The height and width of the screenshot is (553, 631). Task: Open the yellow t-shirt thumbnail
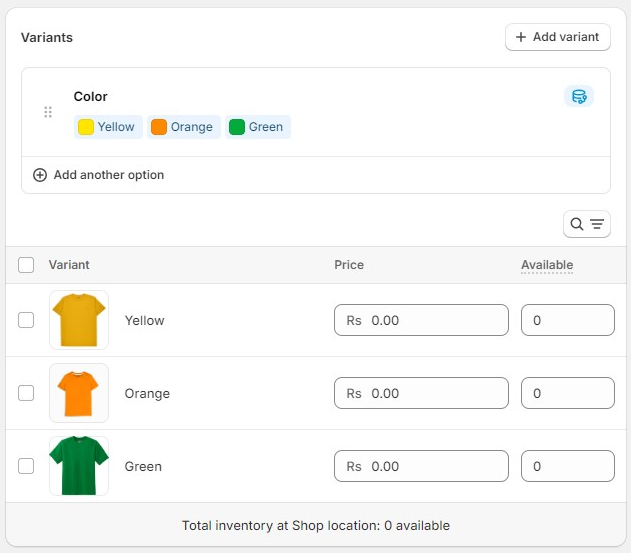(x=79, y=320)
